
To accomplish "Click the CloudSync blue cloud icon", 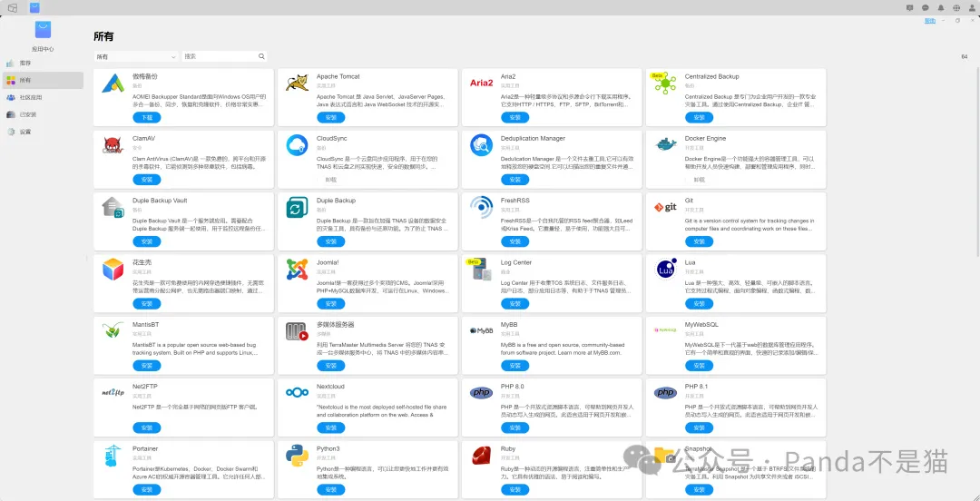I will pos(298,145).
